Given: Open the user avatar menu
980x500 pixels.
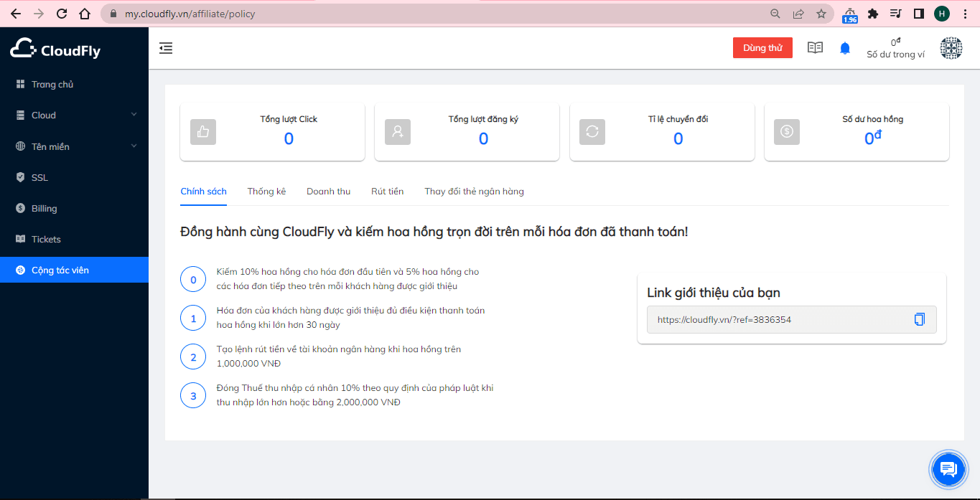Looking at the screenshot, I should tap(951, 48).
